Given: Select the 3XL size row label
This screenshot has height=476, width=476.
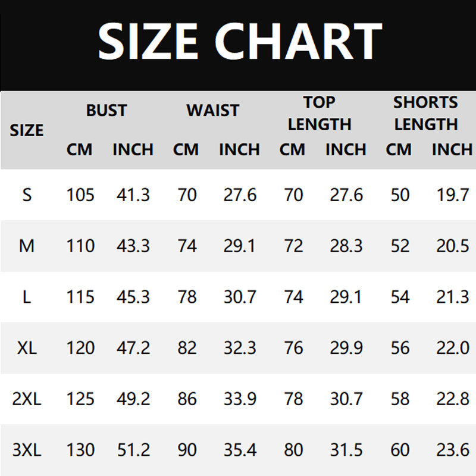Looking at the screenshot, I should [x=27, y=450].
